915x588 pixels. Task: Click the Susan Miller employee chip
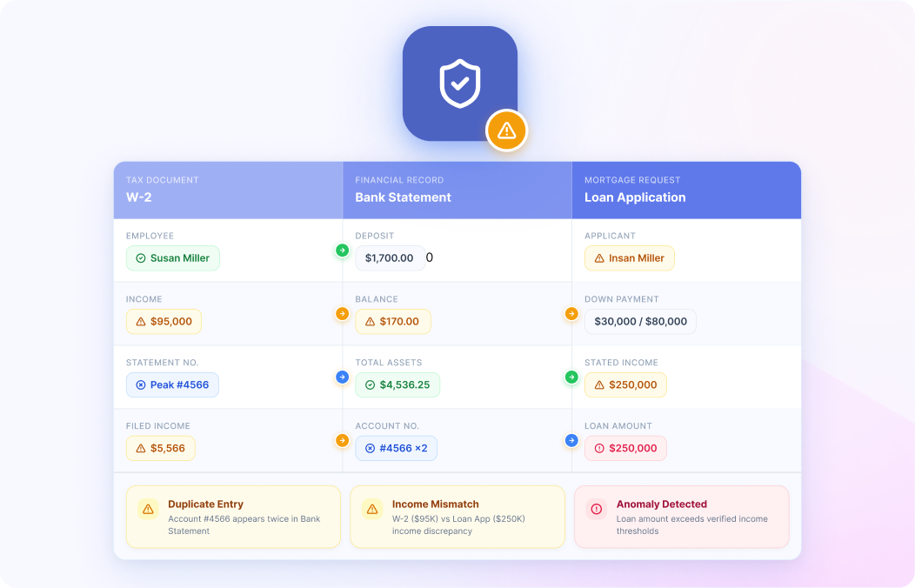(173, 258)
